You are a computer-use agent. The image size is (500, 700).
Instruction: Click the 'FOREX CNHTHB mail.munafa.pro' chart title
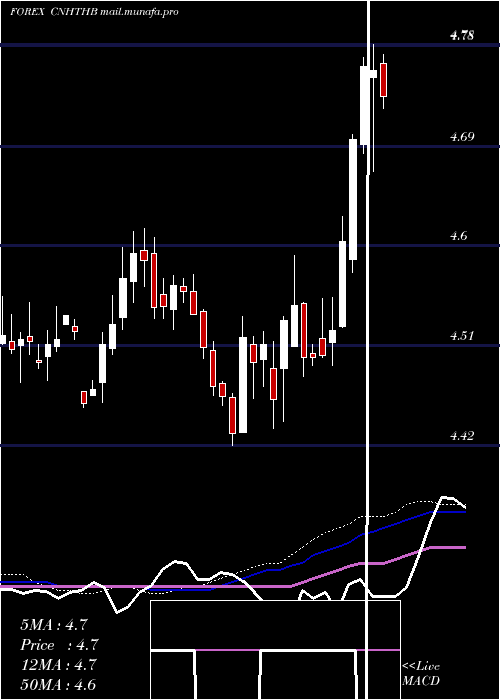94,12
